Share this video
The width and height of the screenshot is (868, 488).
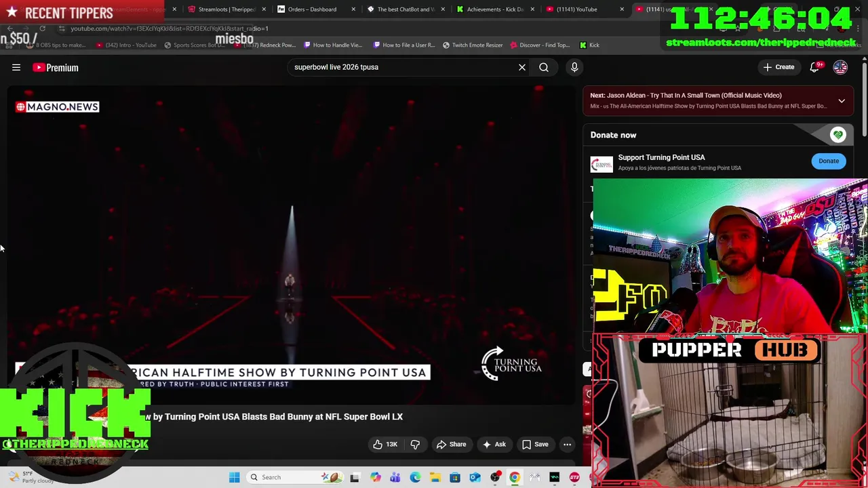[x=451, y=445]
